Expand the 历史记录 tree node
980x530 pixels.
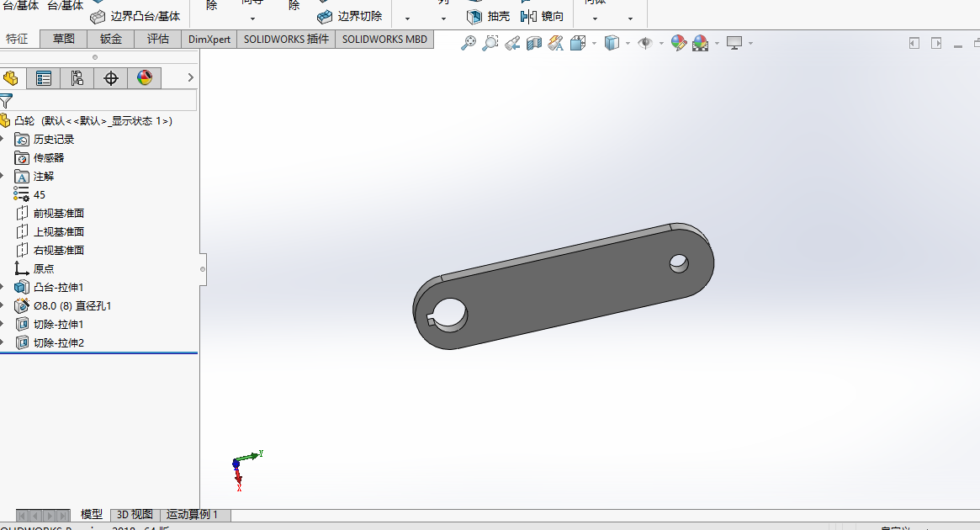click(x=3, y=139)
